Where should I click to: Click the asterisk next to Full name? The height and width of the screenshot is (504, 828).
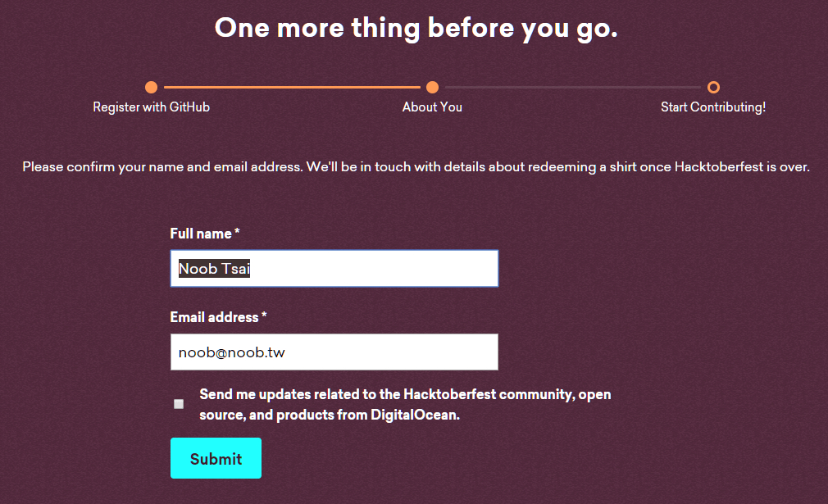coord(236,232)
